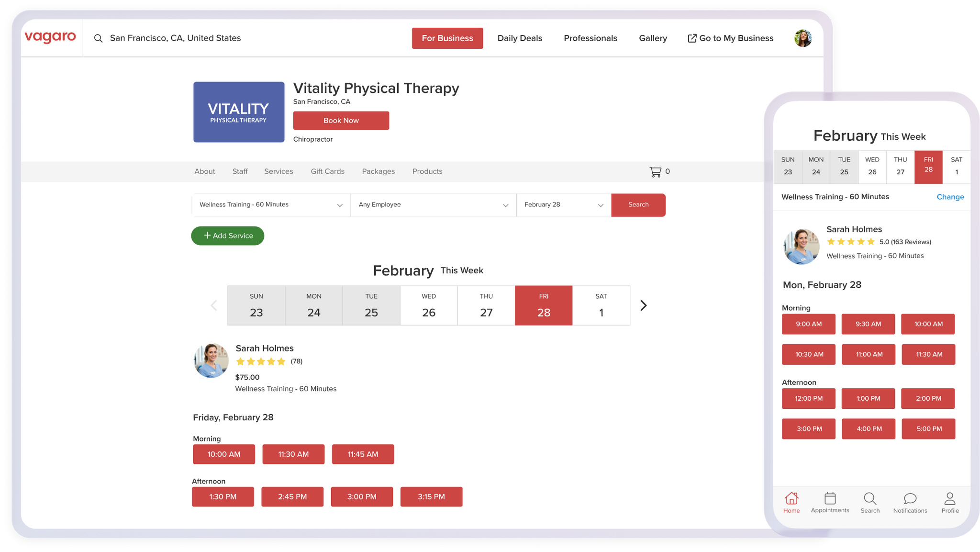Select SUN 23 in desktop calendar
The height and width of the screenshot is (552, 980).
tap(256, 305)
